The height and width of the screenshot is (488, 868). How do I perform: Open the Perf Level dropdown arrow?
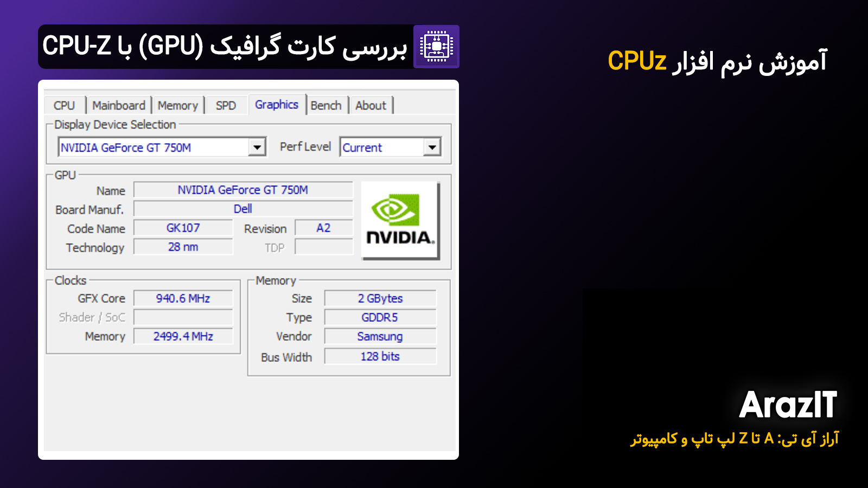432,147
